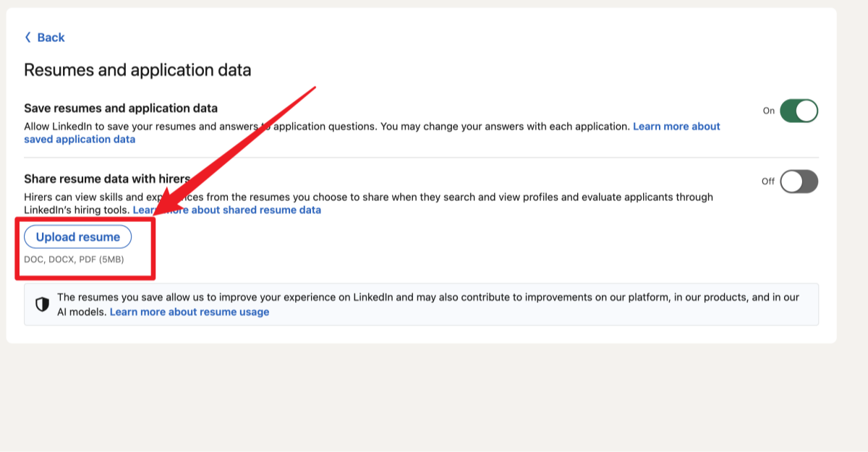Click the DOC, DOCX, PDF (5MB) text
The width and height of the screenshot is (868, 452).
pyautogui.click(x=74, y=259)
